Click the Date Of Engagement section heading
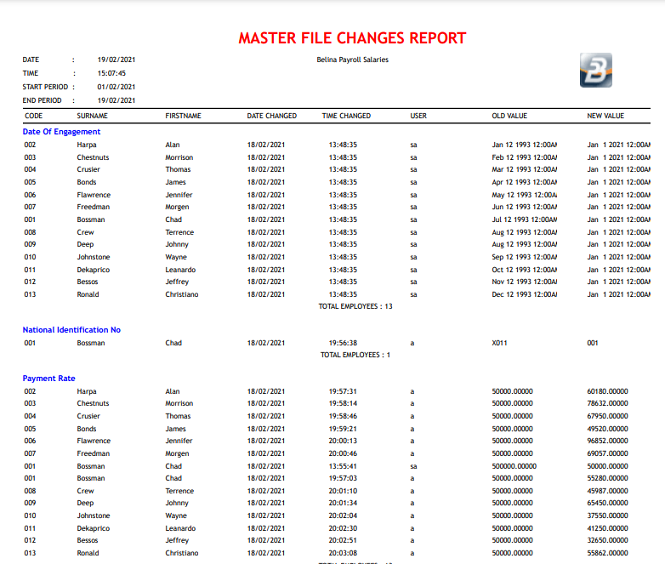The width and height of the screenshot is (665, 564). coord(61,132)
